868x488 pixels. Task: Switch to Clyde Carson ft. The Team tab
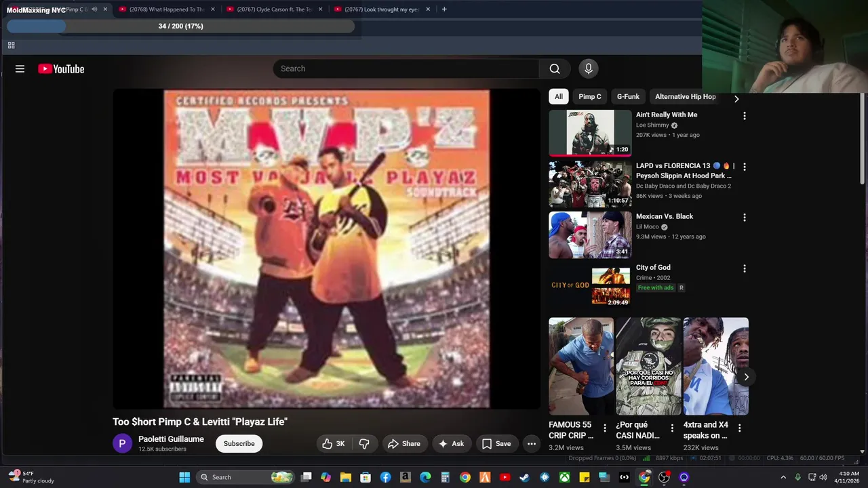click(275, 9)
